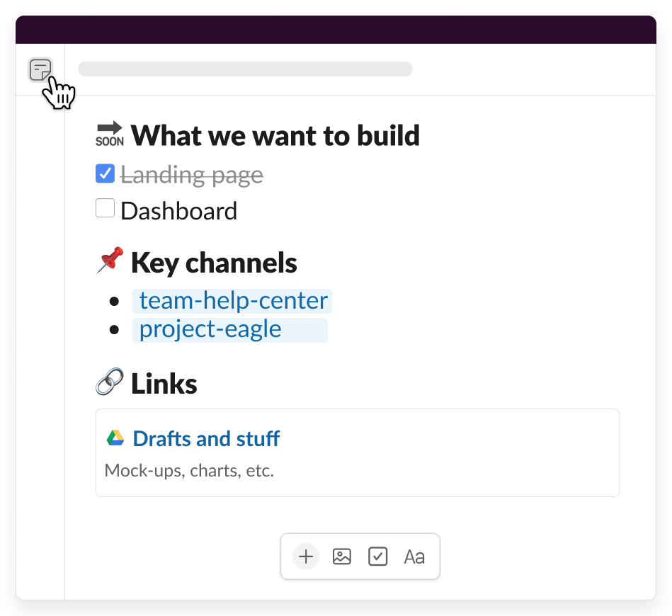672x616 pixels.
Task: Click the canvas icon in the top-left
Action: pyautogui.click(x=40, y=70)
